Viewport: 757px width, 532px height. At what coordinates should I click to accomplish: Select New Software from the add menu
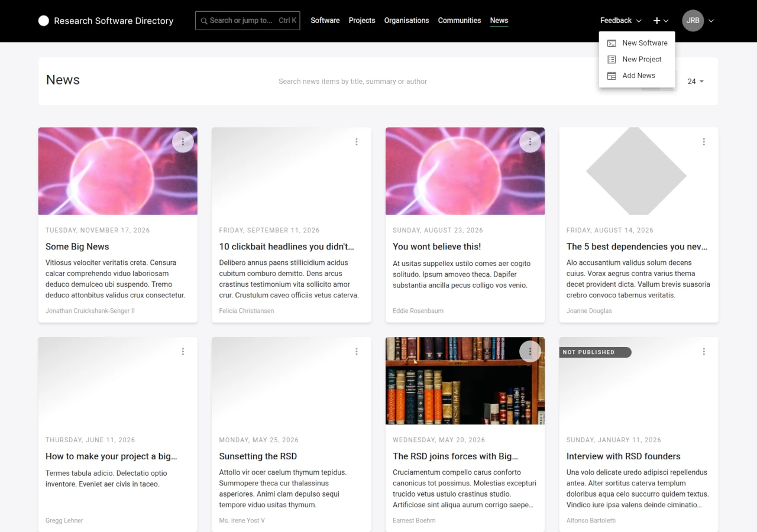[645, 43]
